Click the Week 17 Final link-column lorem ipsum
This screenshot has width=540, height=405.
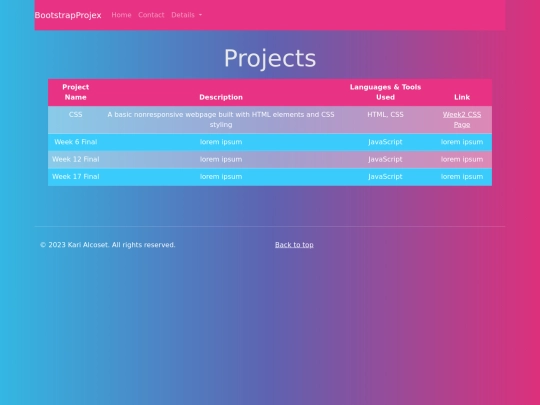pos(462,177)
